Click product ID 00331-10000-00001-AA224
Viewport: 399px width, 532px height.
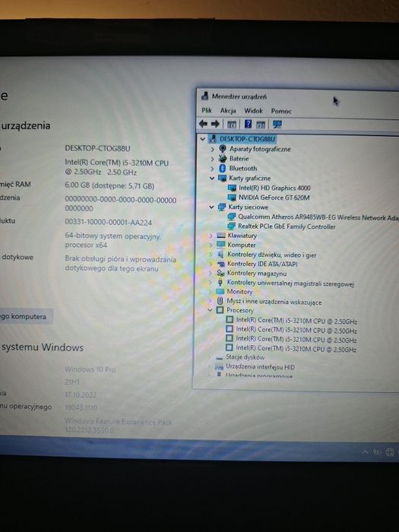(108, 222)
